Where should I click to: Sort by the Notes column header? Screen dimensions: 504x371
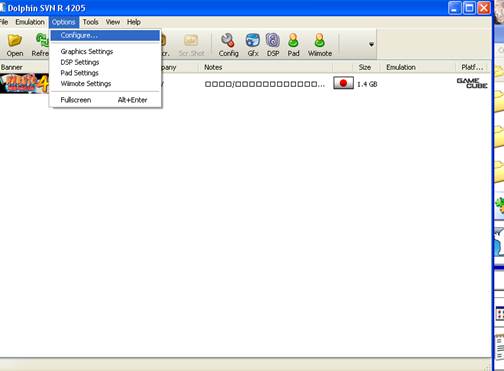click(x=266, y=67)
